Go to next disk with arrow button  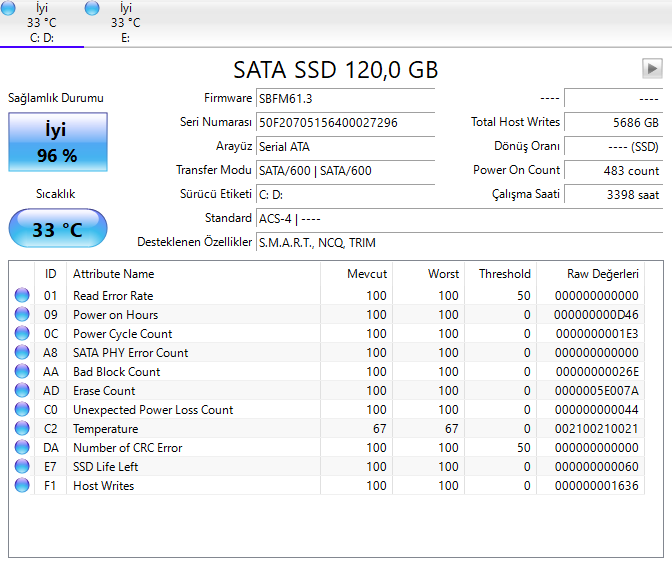(x=652, y=69)
